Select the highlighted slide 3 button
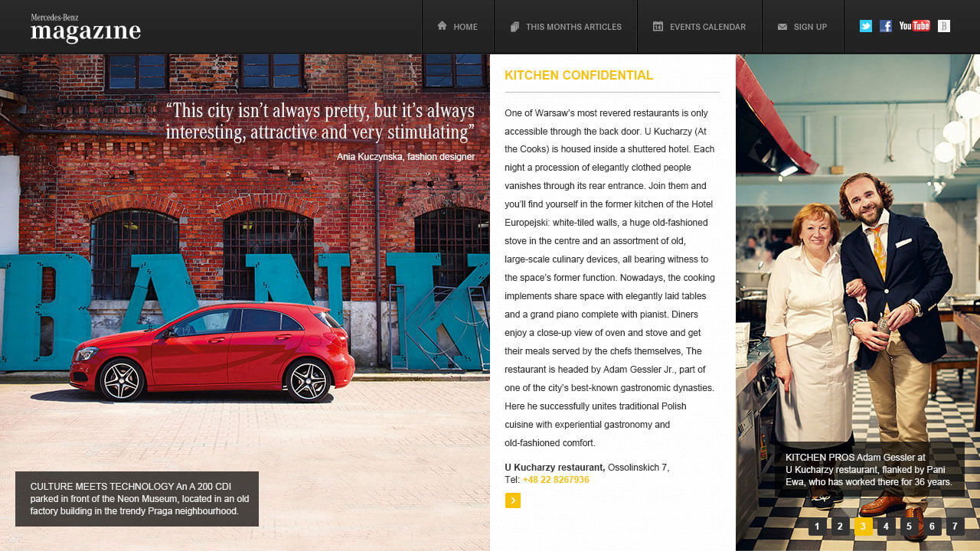 (x=863, y=527)
